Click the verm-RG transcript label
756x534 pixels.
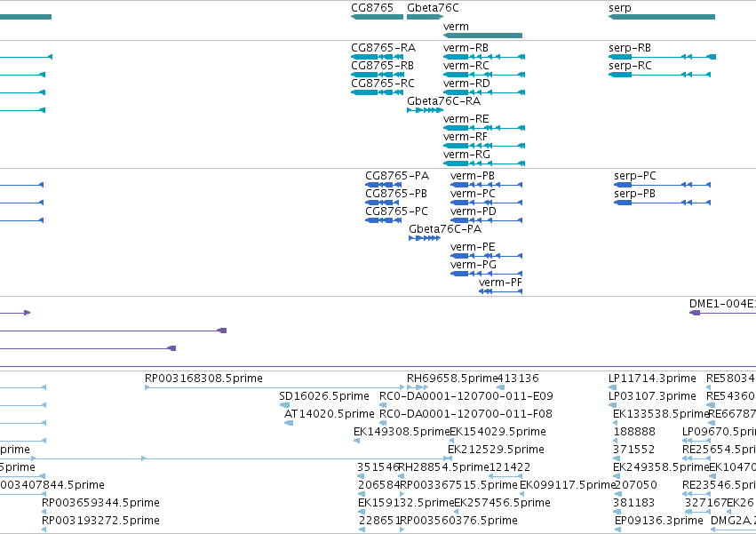point(466,155)
